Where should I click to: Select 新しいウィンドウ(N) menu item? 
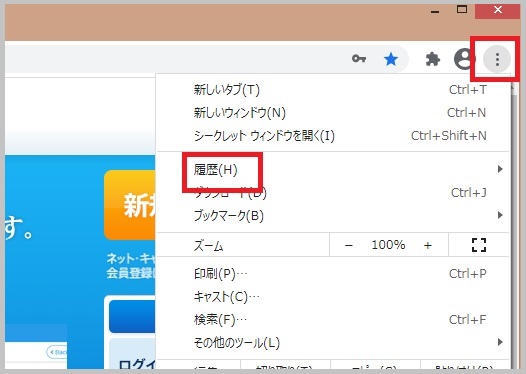pos(333,113)
